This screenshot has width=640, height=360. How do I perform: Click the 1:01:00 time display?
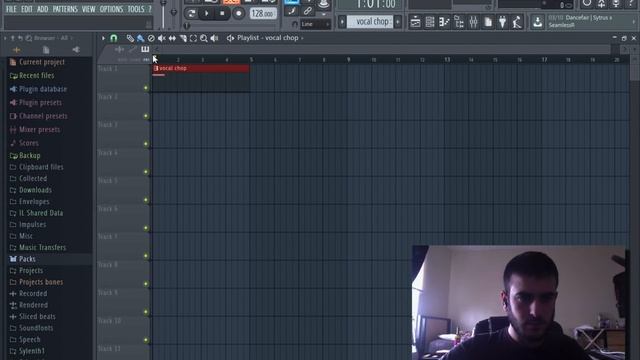[x=375, y=4]
